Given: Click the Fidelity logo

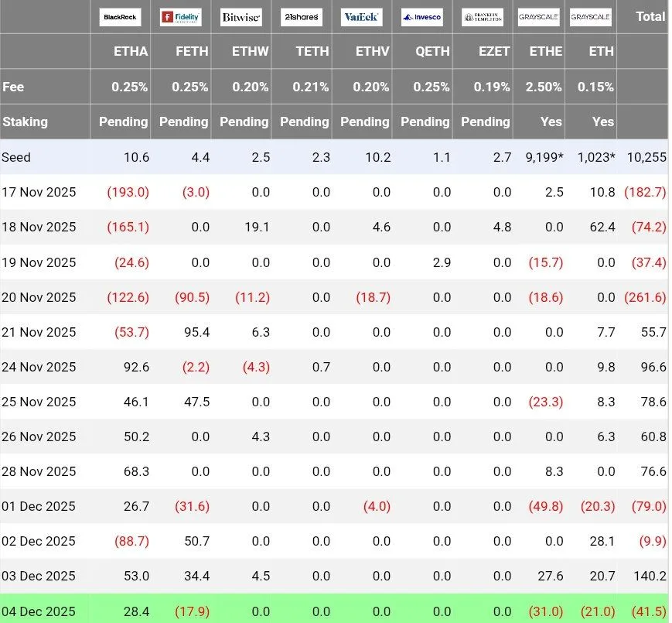Looking at the screenshot, I should click(x=180, y=17).
